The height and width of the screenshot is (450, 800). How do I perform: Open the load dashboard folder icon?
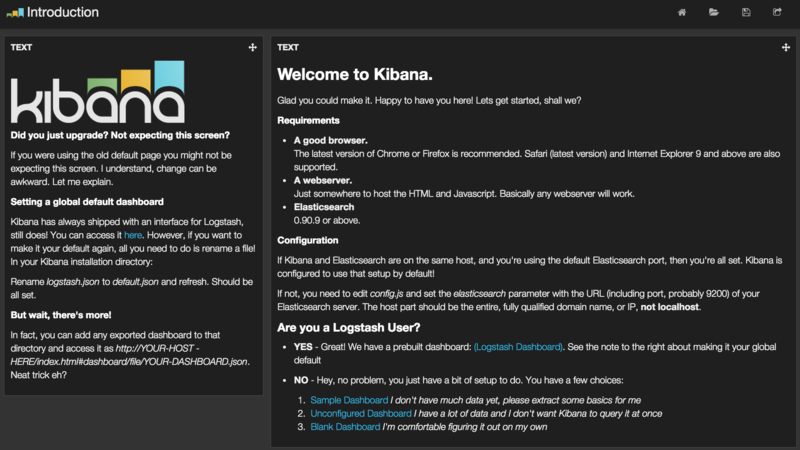(x=714, y=12)
